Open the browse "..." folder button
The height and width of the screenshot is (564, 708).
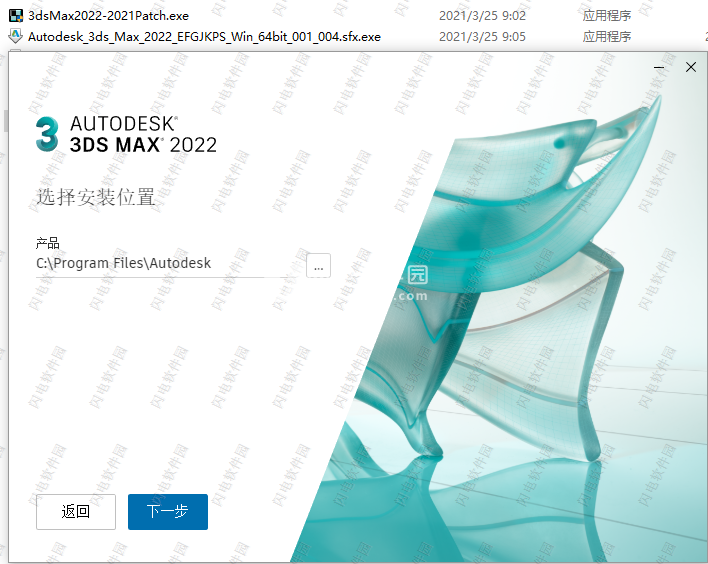click(318, 266)
